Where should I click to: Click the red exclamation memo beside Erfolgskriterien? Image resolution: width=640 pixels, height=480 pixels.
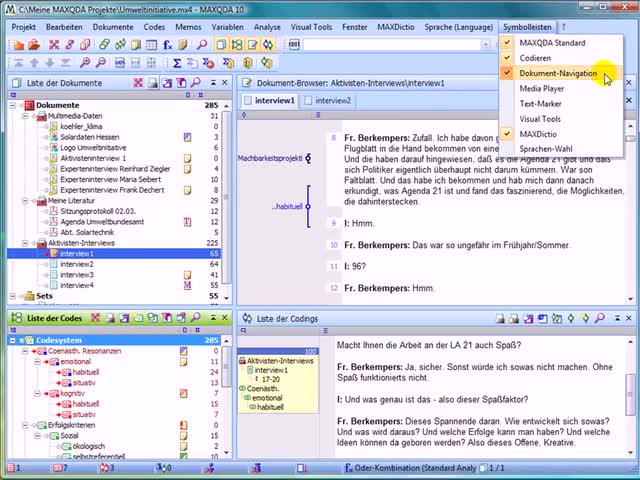183,425
